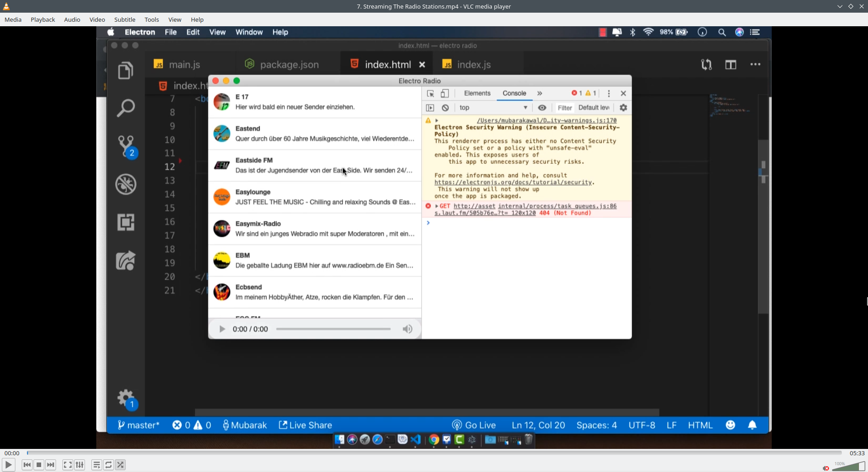This screenshot has height=472, width=868.
Task: Close the DevTools panel
Action: pos(623,93)
